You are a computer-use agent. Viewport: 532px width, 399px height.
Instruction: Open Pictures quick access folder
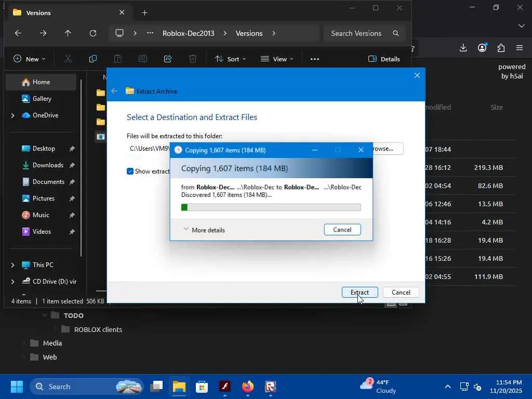[x=43, y=198]
